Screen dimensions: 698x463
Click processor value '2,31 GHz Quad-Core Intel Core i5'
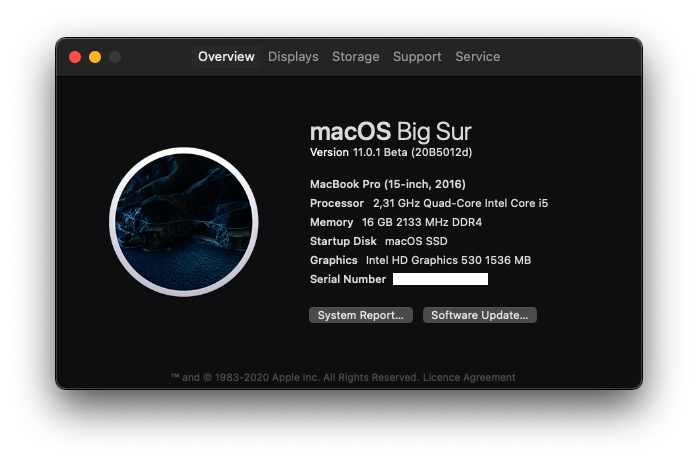tap(460, 203)
